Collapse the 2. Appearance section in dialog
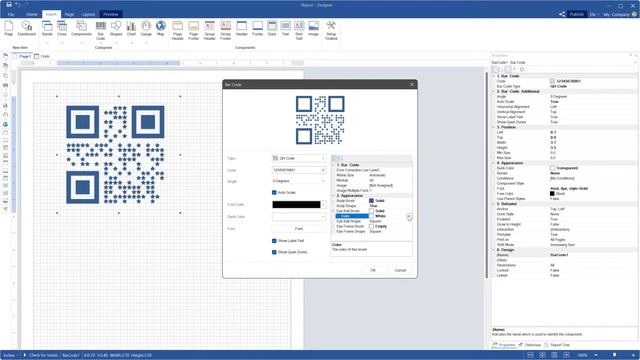This screenshot has width=640, height=360. [333, 196]
